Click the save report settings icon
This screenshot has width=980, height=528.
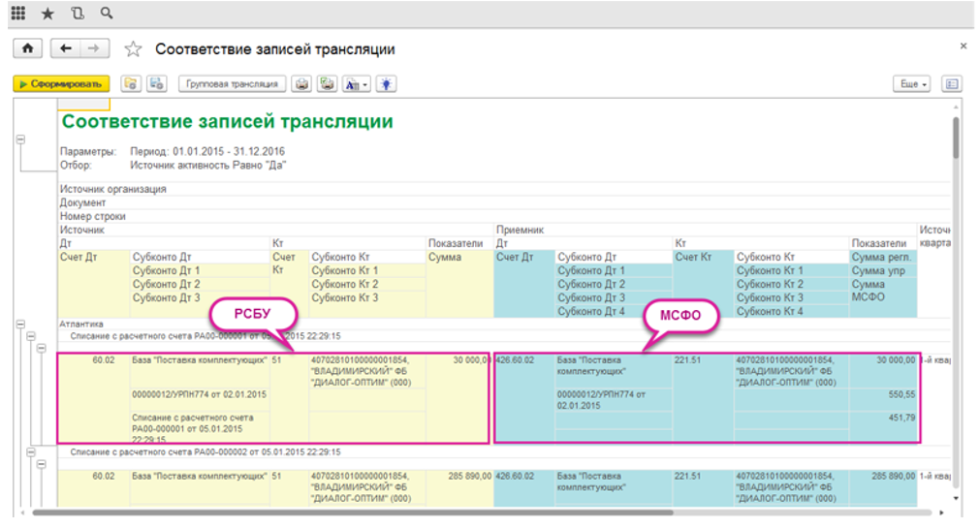pyautogui.click(x=156, y=84)
